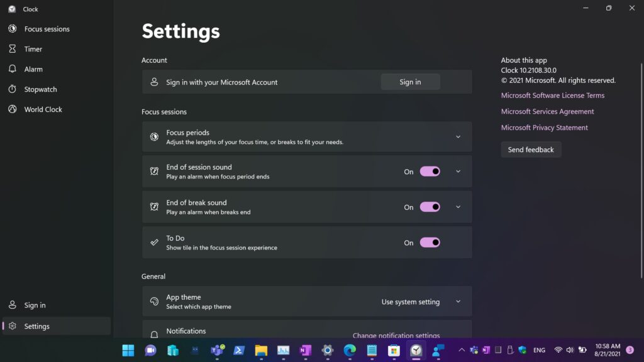Open Microsoft Edge from the taskbar
Screen dimensions: 644x362
point(350,350)
